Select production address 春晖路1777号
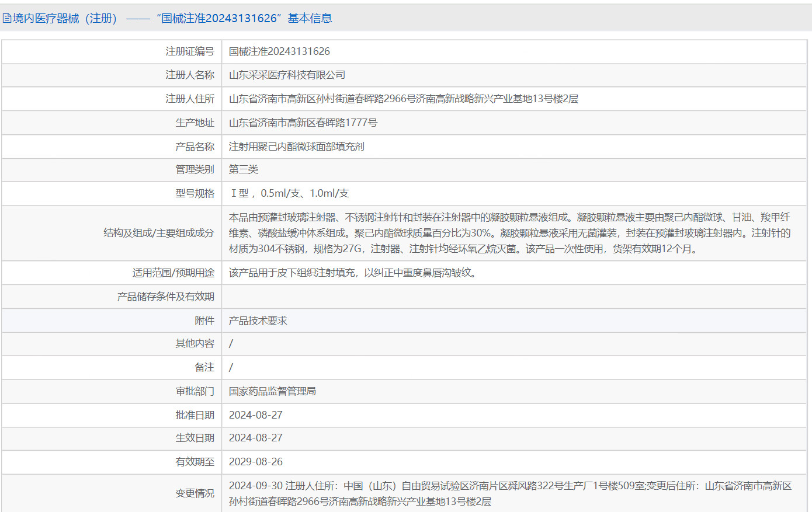 tap(303, 123)
